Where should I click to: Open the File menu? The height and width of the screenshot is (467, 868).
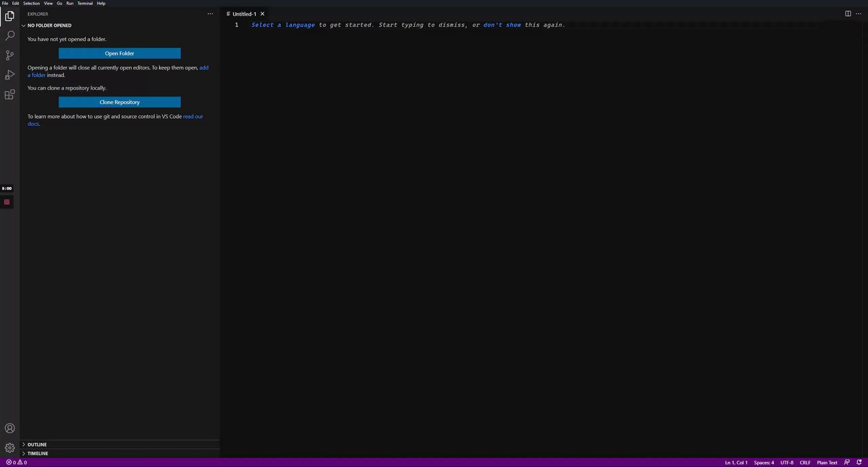[x=5, y=3]
